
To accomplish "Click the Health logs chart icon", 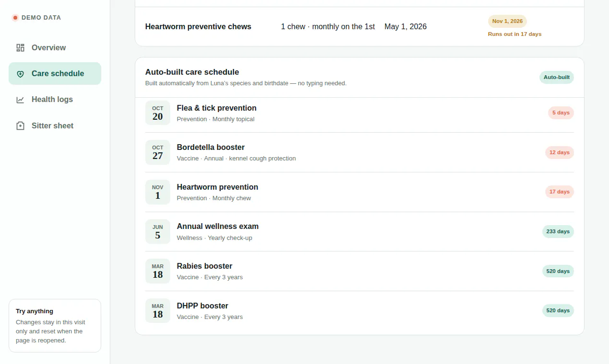I will click(20, 100).
